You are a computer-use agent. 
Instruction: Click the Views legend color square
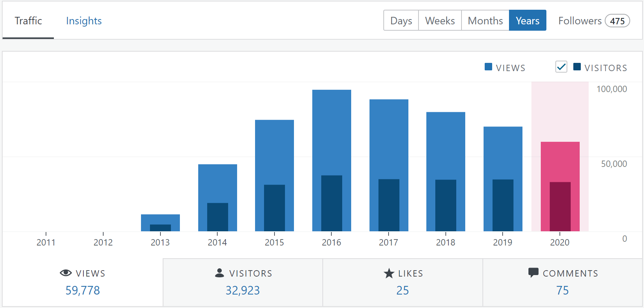(488, 67)
